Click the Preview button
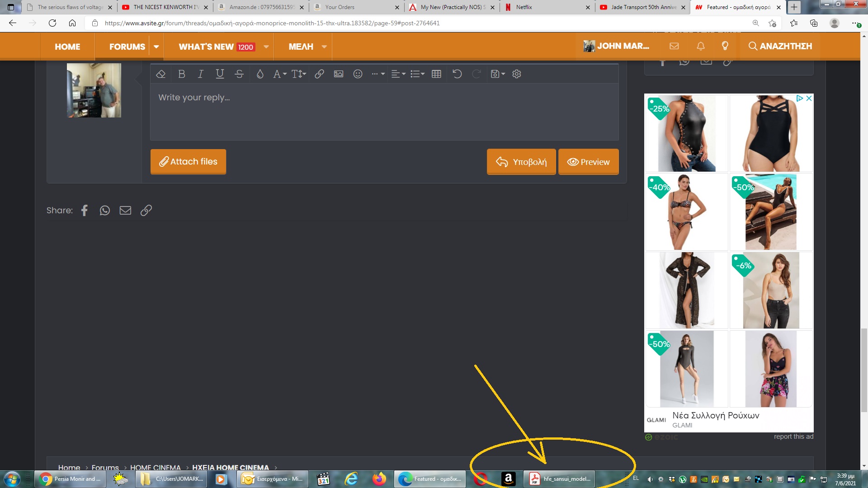This screenshot has width=868, height=488. click(588, 162)
